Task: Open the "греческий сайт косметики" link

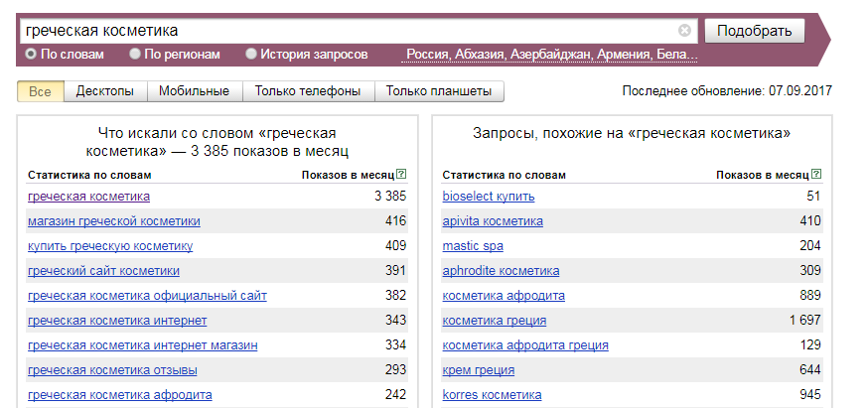Action: 103,271
